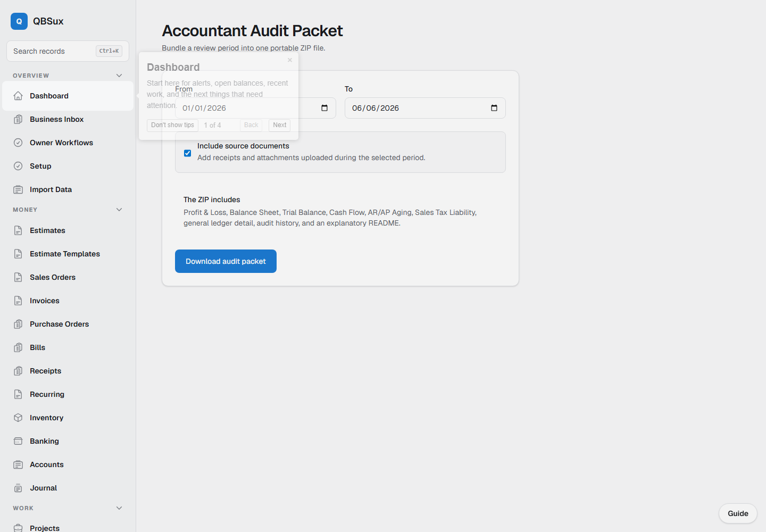Open Recurring transactions
The image size is (766, 532).
(68, 394)
